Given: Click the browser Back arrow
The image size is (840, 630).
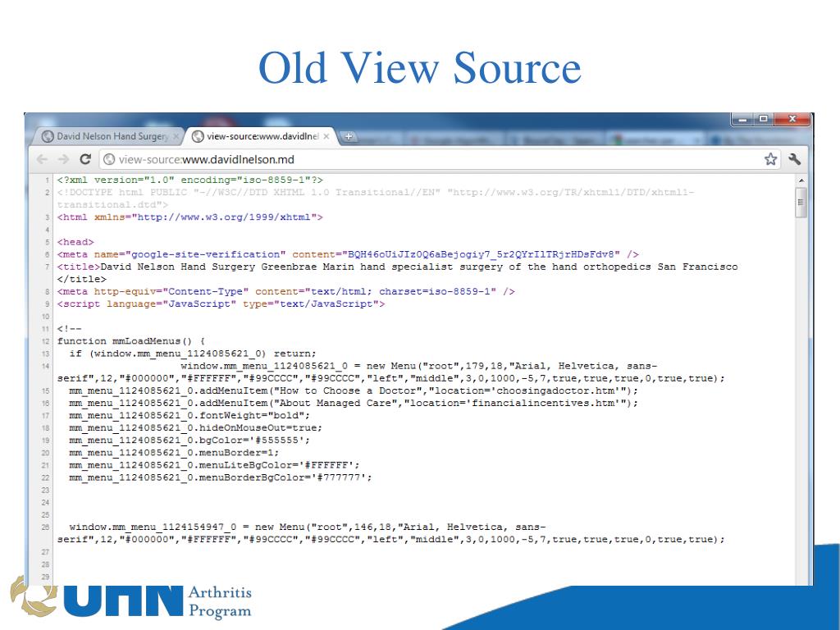Looking at the screenshot, I should [43, 158].
